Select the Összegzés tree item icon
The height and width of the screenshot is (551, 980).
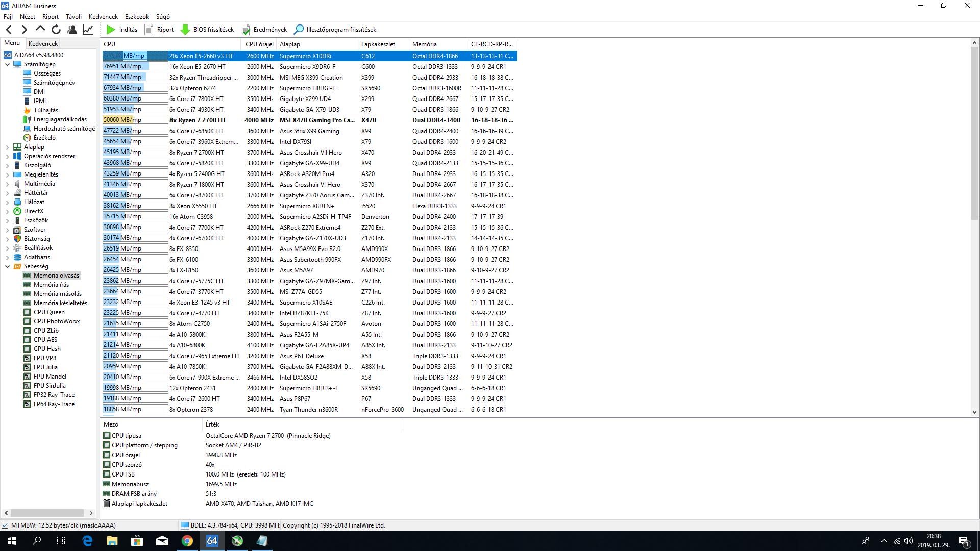tap(27, 73)
